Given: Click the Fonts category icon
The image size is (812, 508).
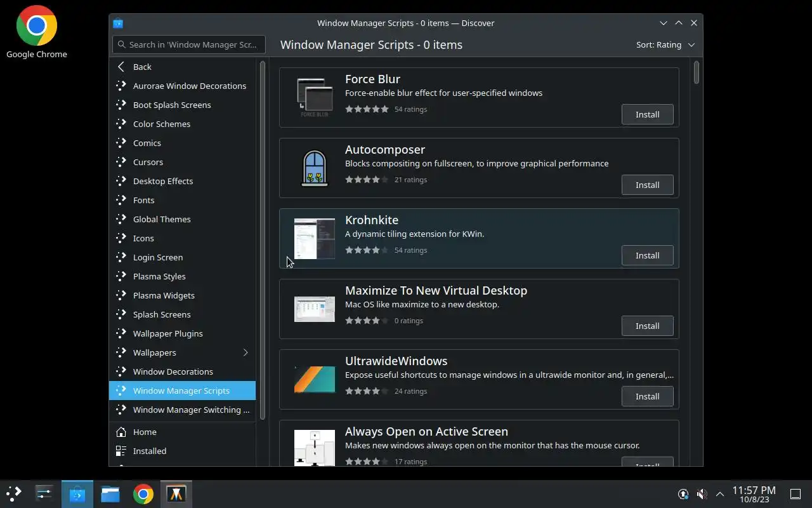Looking at the screenshot, I should coord(121,200).
